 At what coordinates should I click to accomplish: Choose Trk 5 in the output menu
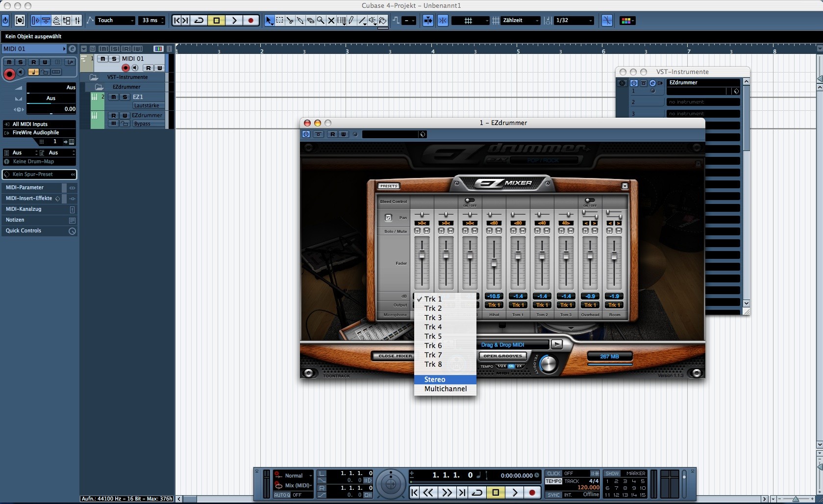(x=445, y=336)
